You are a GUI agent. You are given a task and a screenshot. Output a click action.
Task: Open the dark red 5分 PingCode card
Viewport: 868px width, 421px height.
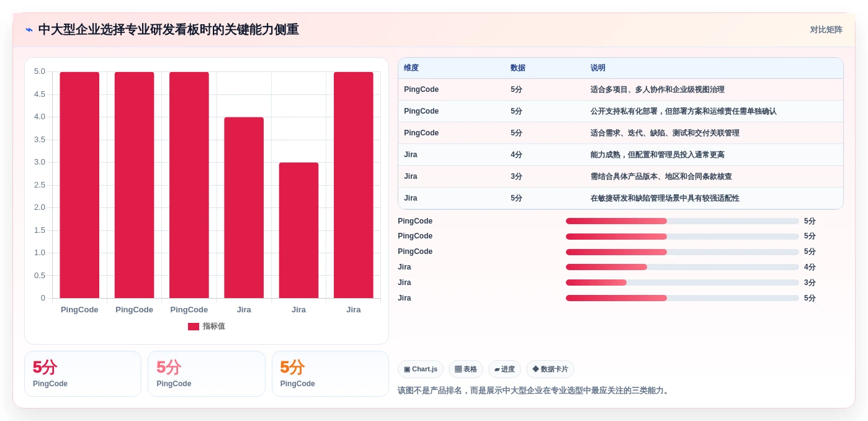click(83, 374)
